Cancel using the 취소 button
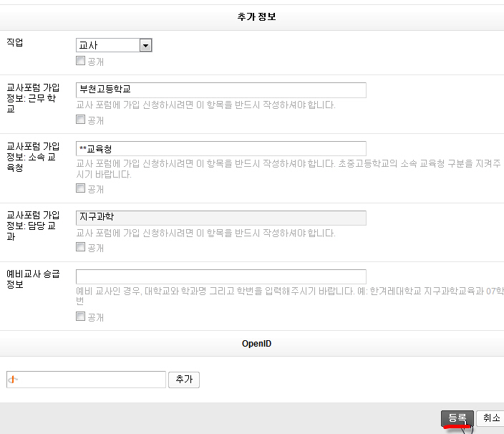504x434 pixels. click(490, 418)
